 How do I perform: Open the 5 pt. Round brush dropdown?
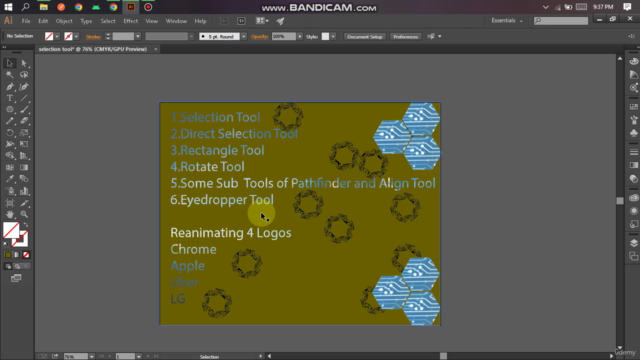(x=244, y=37)
